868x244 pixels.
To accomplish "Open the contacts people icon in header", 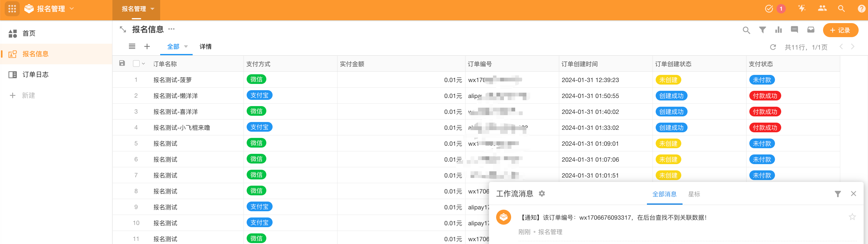I will tap(822, 9).
